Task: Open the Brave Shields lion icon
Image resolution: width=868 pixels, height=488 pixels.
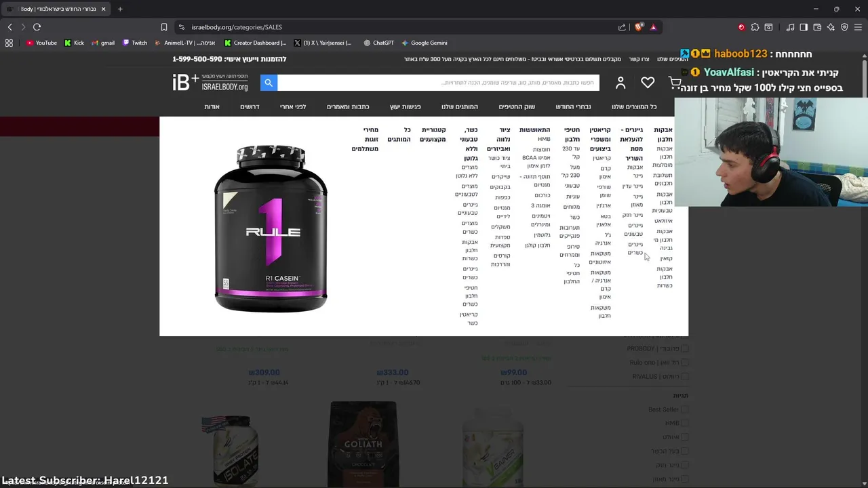Action: click(639, 27)
